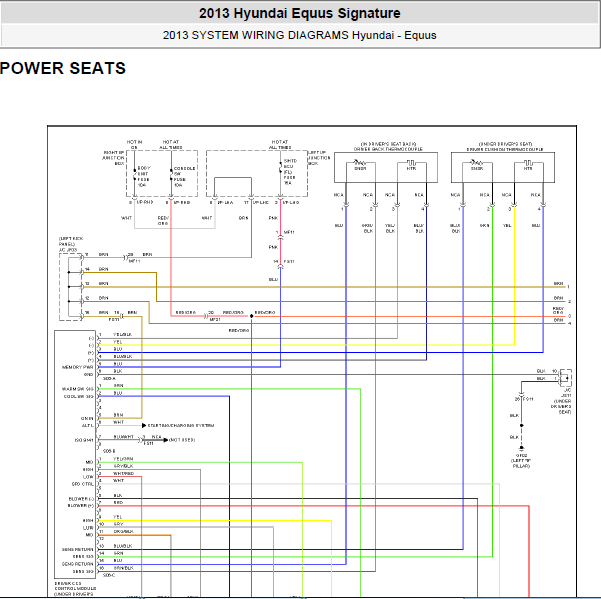601x599 pixels.
Task: Click the "ALT L" pin label
Action: click(x=88, y=425)
